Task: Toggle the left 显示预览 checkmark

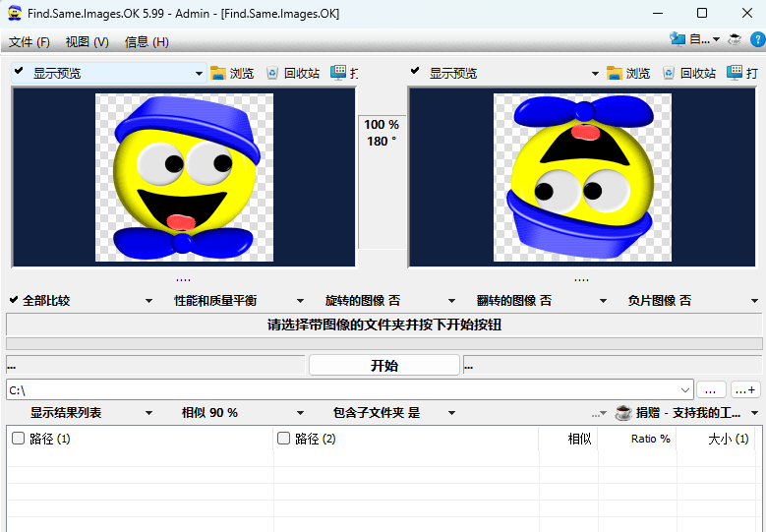Action: coord(19,72)
